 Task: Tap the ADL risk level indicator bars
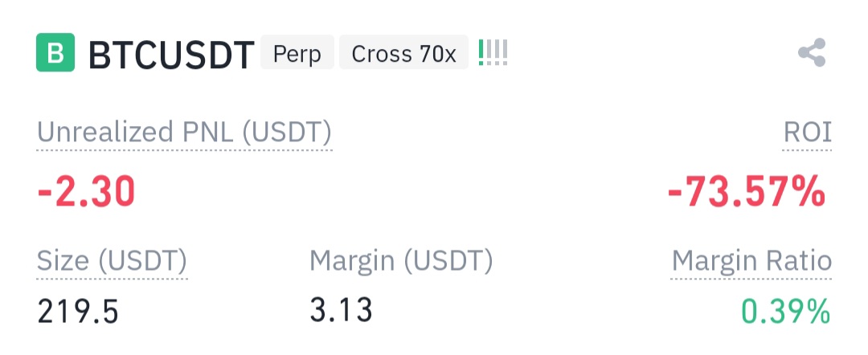pos(493,52)
